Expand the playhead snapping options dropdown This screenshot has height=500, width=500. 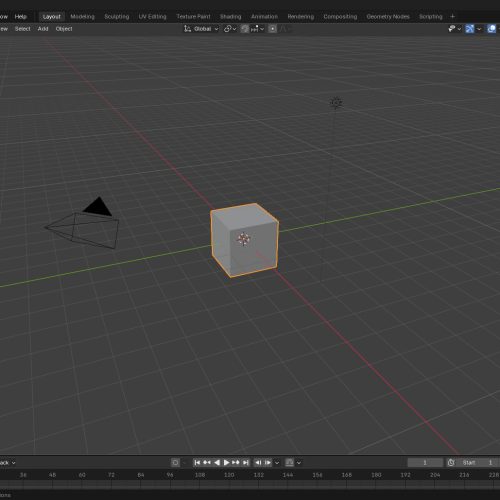pos(299,462)
